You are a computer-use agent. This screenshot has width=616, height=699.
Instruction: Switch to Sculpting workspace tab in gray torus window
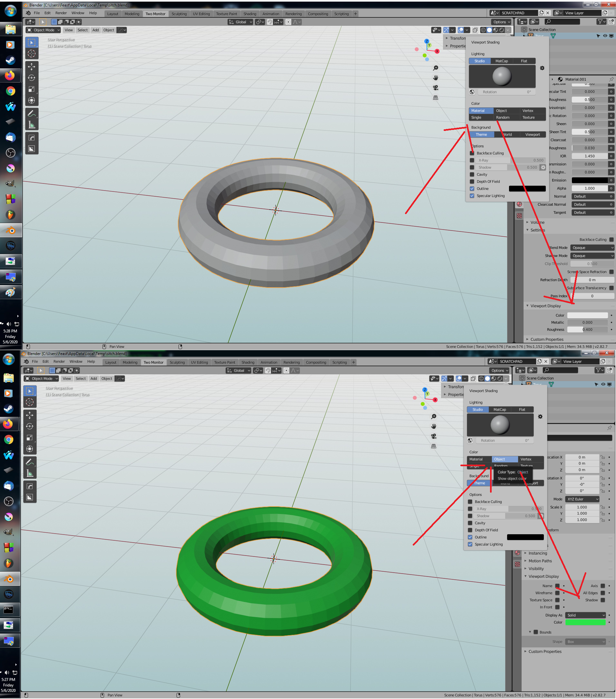point(179,14)
